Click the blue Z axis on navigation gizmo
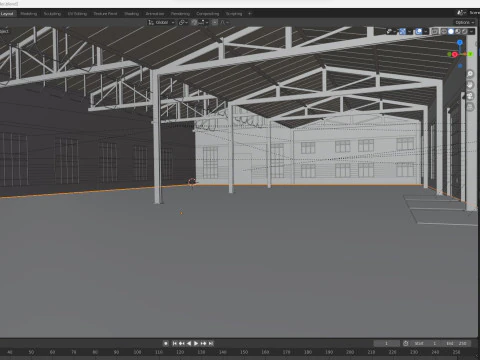The height and width of the screenshot is (360, 480). click(x=460, y=43)
